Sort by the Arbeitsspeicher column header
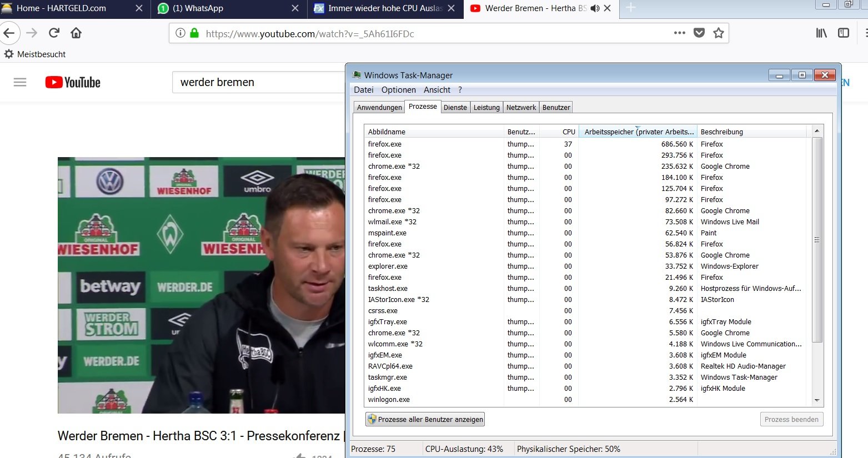Image resolution: width=868 pixels, height=458 pixels. click(x=638, y=132)
